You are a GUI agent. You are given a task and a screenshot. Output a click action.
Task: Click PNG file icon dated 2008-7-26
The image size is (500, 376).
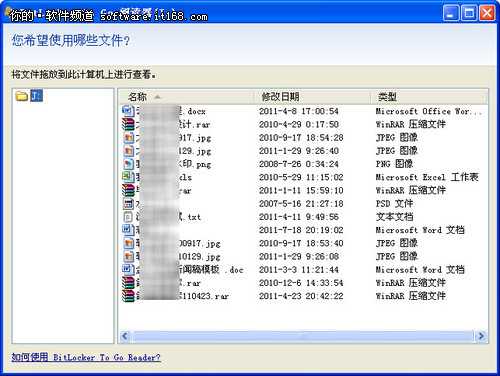click(x=128, y=164)
